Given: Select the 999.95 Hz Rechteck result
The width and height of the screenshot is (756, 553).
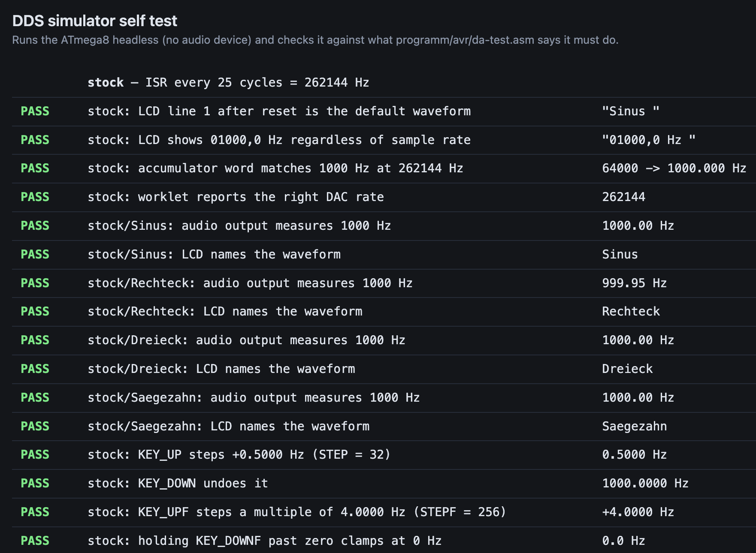Looking at the screenshot, I should point(634,283).
